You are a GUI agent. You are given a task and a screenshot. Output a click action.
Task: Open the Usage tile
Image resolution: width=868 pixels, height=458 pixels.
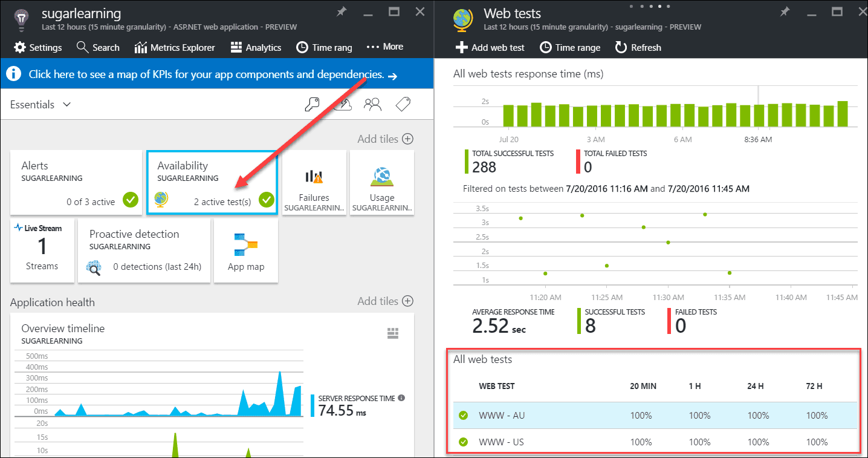[x=382, y=183]
